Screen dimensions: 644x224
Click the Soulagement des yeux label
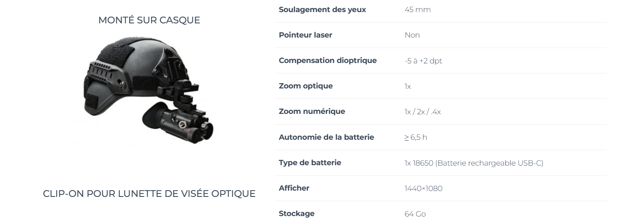pyautogui.click(x=322, y=10)
